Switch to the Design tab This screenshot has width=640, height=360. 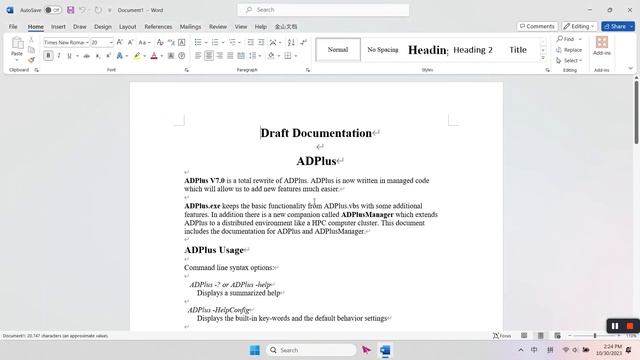pyautogui.click(x=102, y=27)
